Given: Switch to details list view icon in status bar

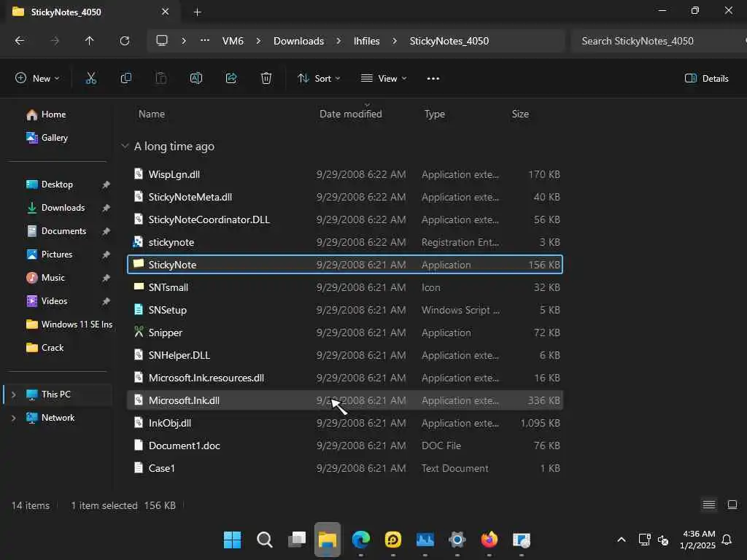Looking at the screenshot, I should pos(709,505).
